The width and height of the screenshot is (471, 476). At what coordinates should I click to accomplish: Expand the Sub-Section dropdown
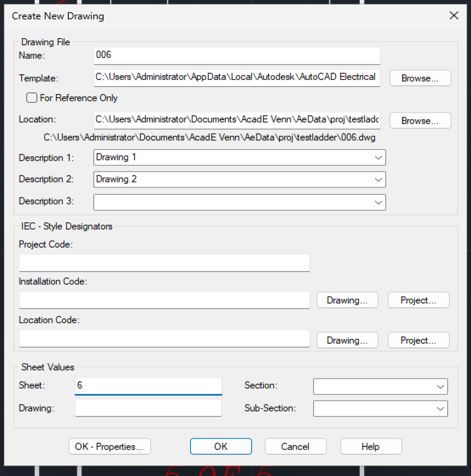(440, 409)
